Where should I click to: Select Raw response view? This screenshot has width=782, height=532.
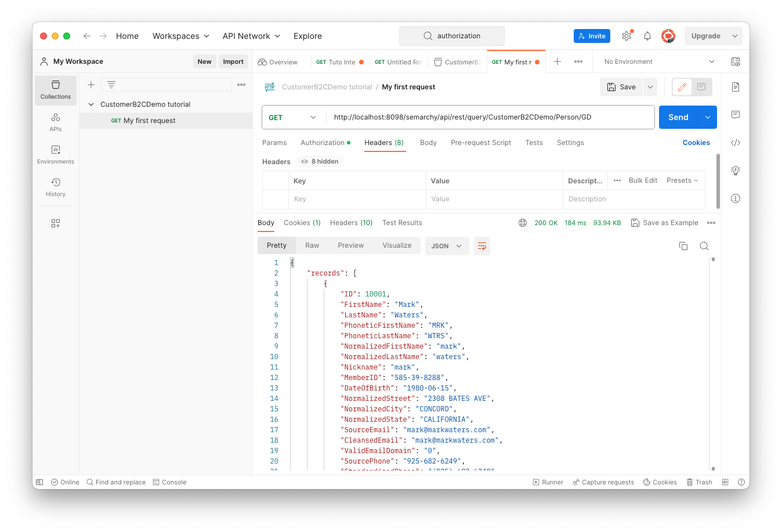[312, 245]
